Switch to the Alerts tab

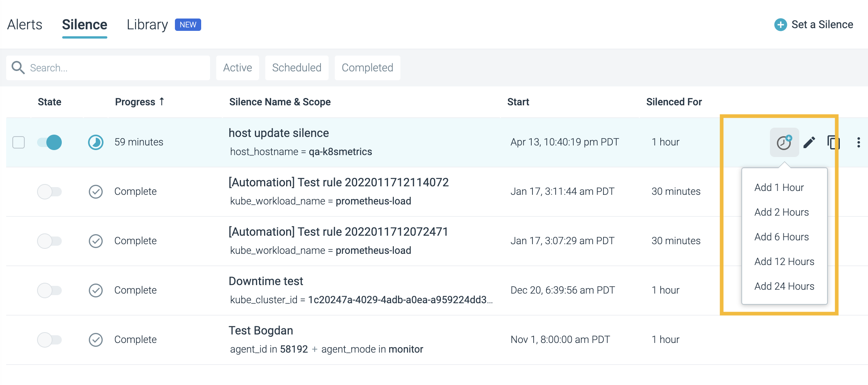(x=25, y=25)
